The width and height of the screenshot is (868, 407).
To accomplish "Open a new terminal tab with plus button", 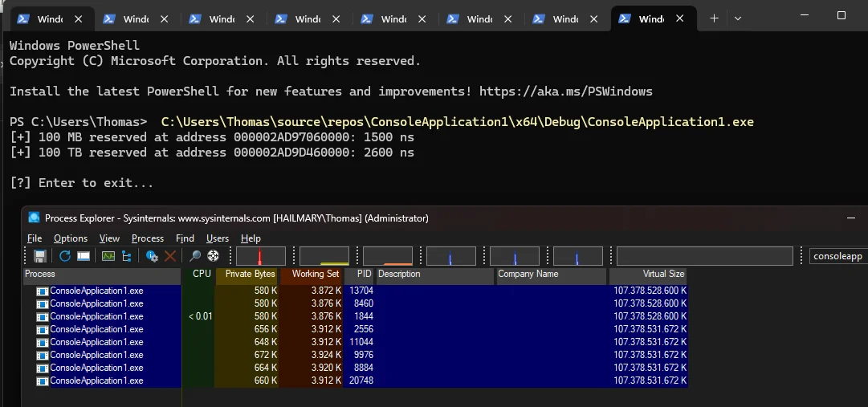I will (714, 18).
